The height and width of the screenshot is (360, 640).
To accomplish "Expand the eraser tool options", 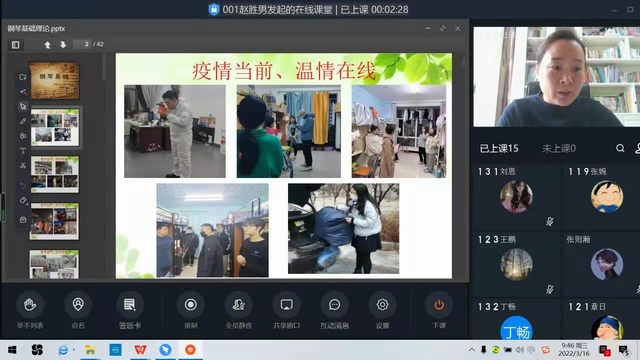I will coord(23,200).
